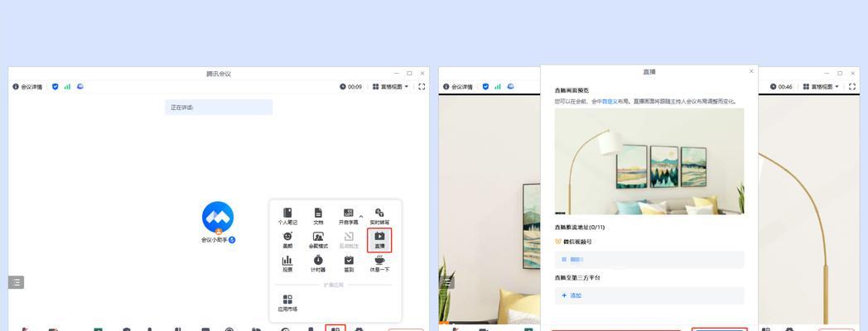Open 签到 check-in tool
Screen dimensions: 868x331
click(x=348, y=264)
